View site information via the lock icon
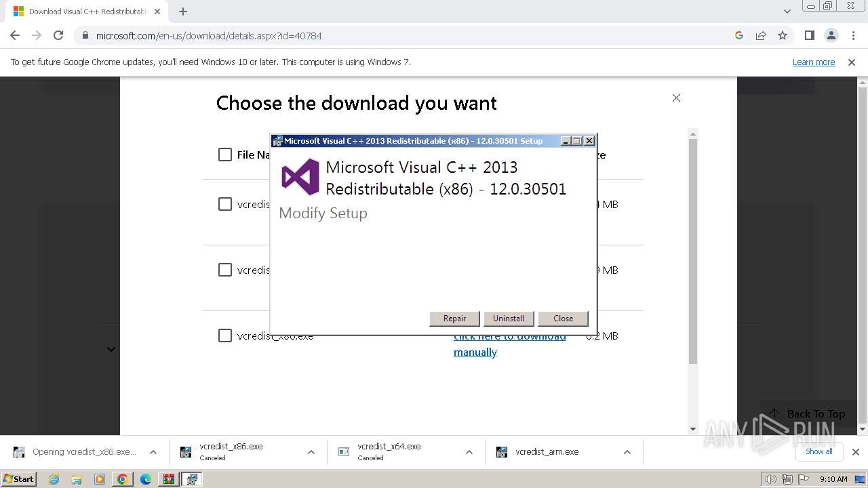Image resolution: width=868 pixels, height=488 pixels. (x=85, y=35)
